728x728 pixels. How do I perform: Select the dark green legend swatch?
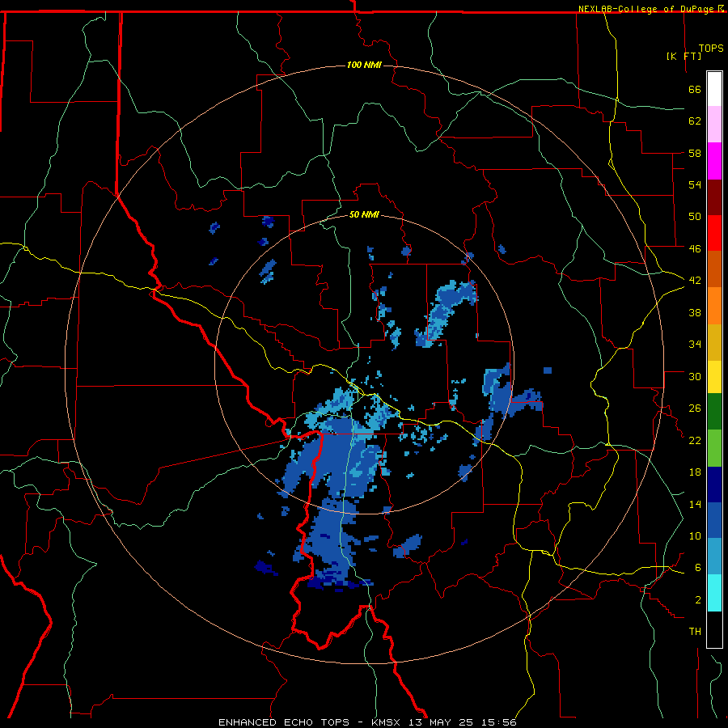coord(714,412)
